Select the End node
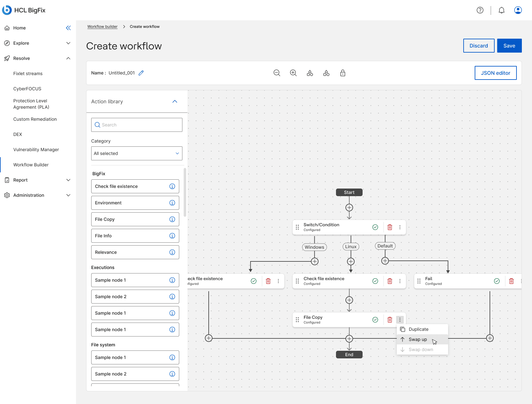Viewport: 532px width, 404px height. pos(349,355)
